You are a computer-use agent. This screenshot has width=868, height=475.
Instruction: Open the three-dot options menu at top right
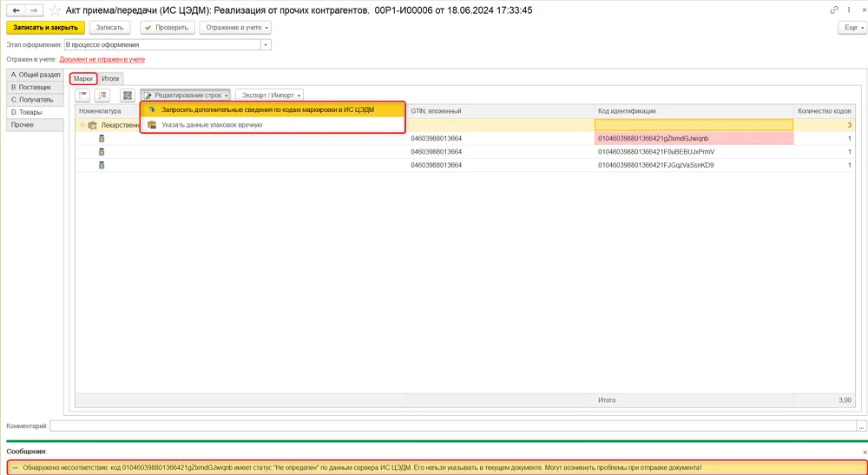(x=849, y=10)
